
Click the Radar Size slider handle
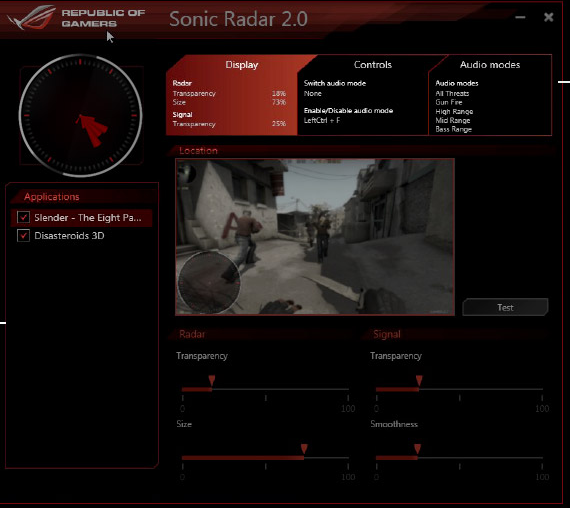tap(304, 449)
